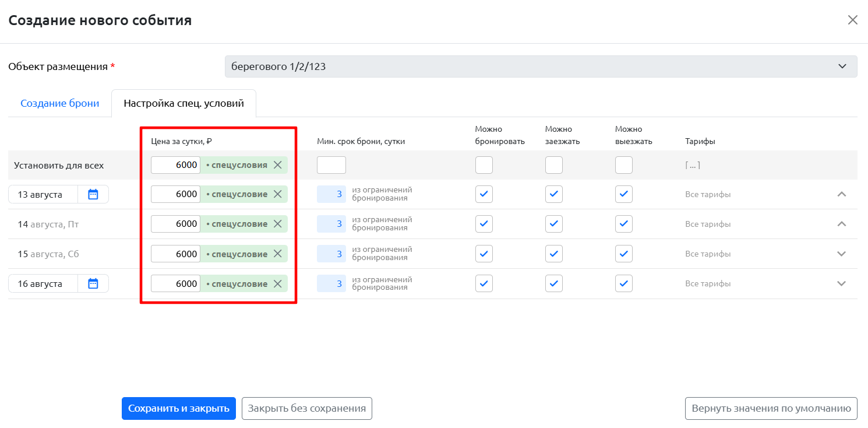Remove спецусловие tag in 15 августа row
This screenshot has width=868, height=428.
tap(278, 254)
